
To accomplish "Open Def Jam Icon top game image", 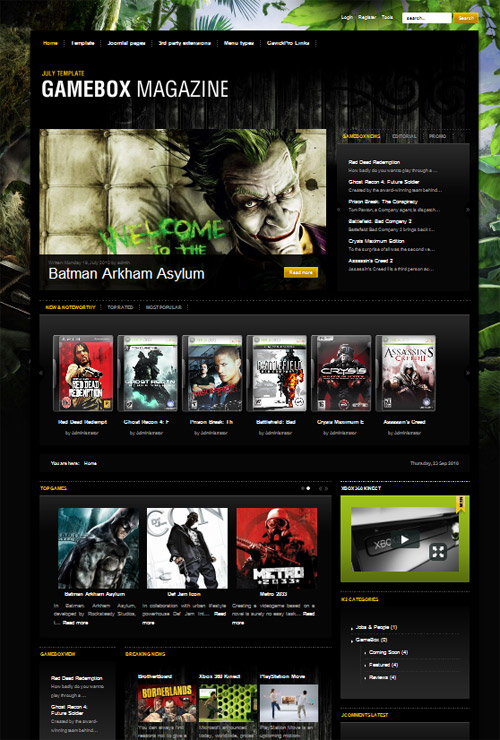I will tap(187, 548).
